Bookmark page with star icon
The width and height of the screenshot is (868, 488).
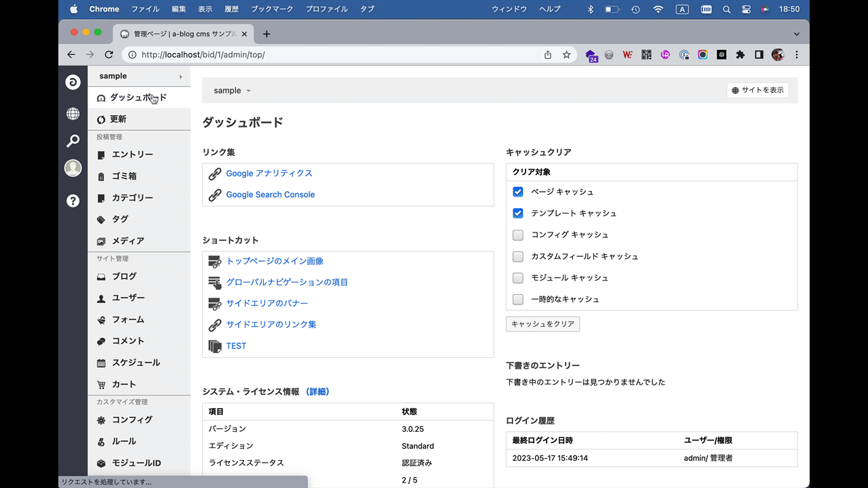coord(566,55)
